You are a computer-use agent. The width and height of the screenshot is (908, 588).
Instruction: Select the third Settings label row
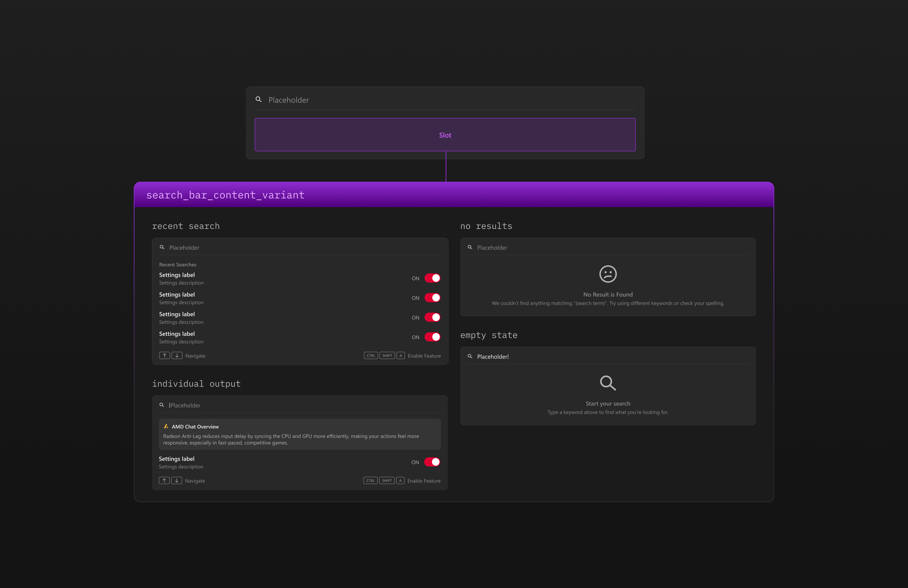coord(267,318)
